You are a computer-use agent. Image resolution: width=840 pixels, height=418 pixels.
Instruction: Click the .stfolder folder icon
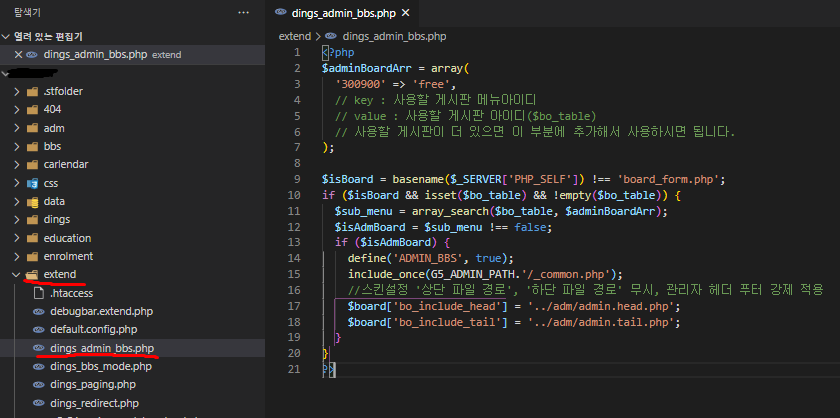[x=33, y=91]
